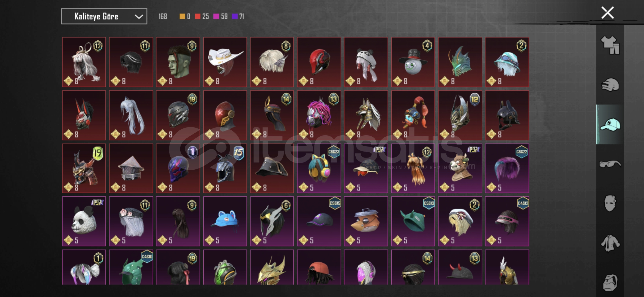Click the dropdown chevron arrow

[139, 17]
